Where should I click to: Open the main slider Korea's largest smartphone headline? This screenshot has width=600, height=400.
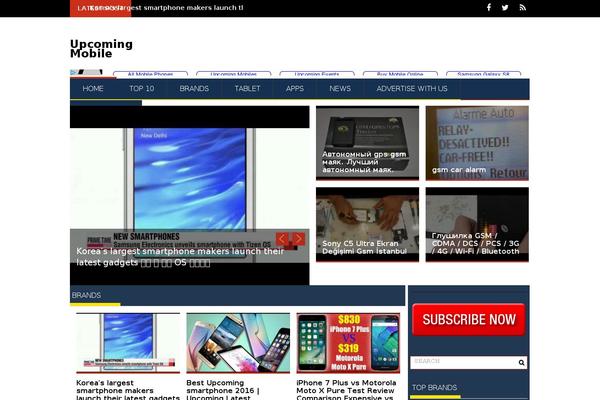180,257
